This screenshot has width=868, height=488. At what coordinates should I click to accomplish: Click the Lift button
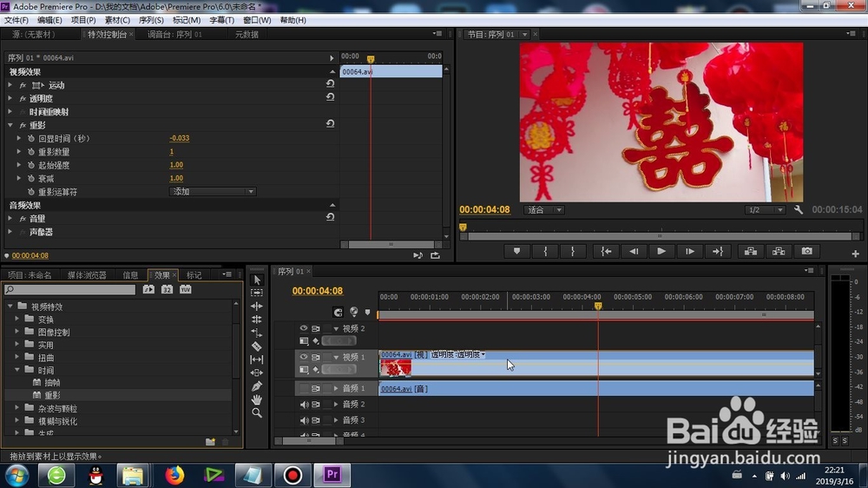point(751,252)
